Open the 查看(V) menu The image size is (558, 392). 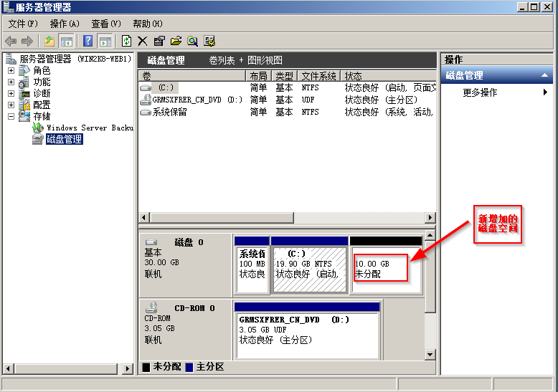[x=106, y=24]
